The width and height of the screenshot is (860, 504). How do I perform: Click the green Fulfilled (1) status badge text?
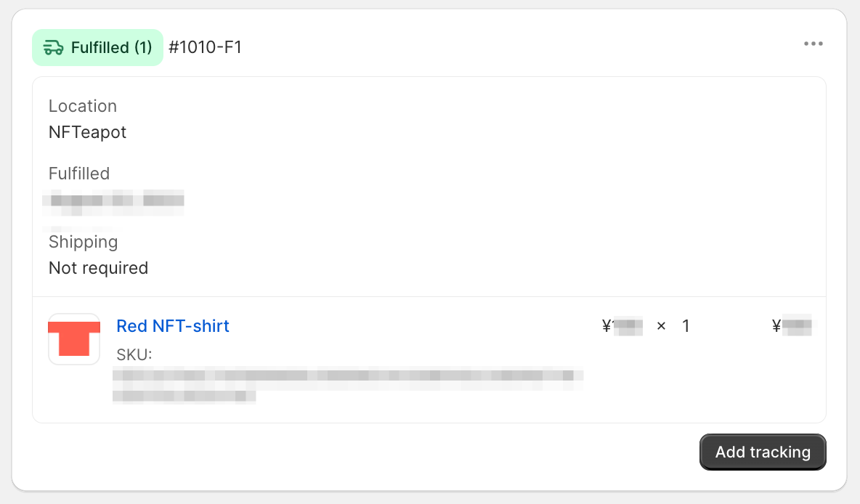click(x=111, y=48)
